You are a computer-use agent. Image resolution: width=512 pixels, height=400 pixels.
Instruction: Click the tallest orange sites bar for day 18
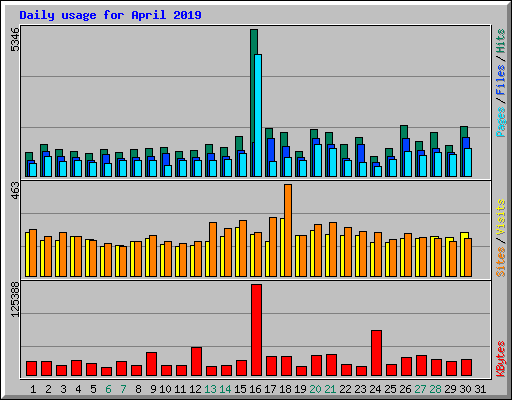point(288,230)
